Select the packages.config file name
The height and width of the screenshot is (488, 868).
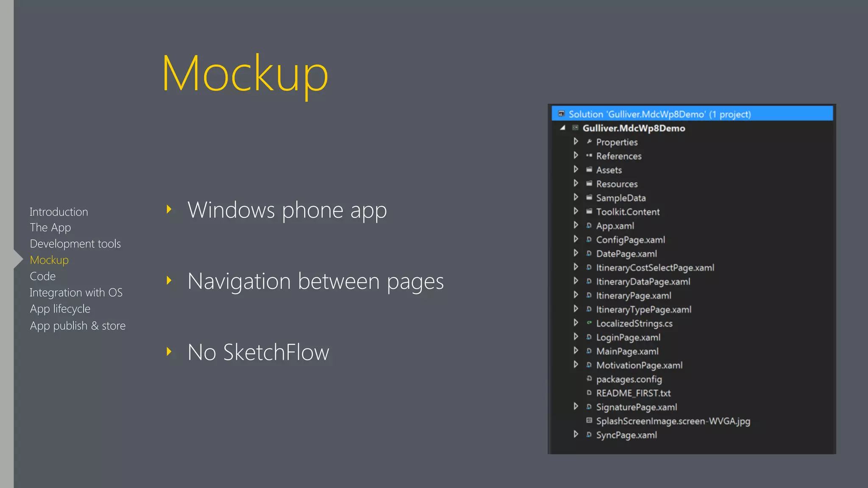coord(629,379)
